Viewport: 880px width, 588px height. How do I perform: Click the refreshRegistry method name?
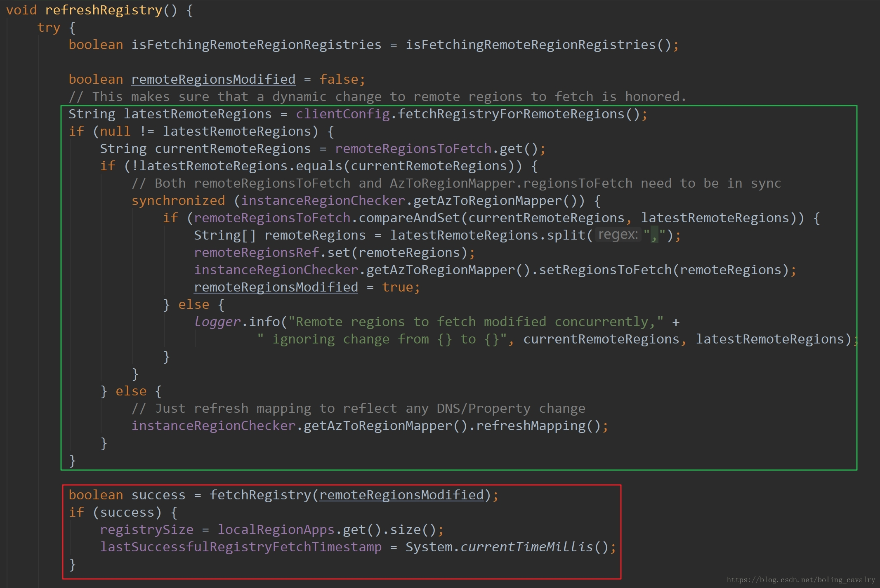pyautogui.click(x=103, y=10)
